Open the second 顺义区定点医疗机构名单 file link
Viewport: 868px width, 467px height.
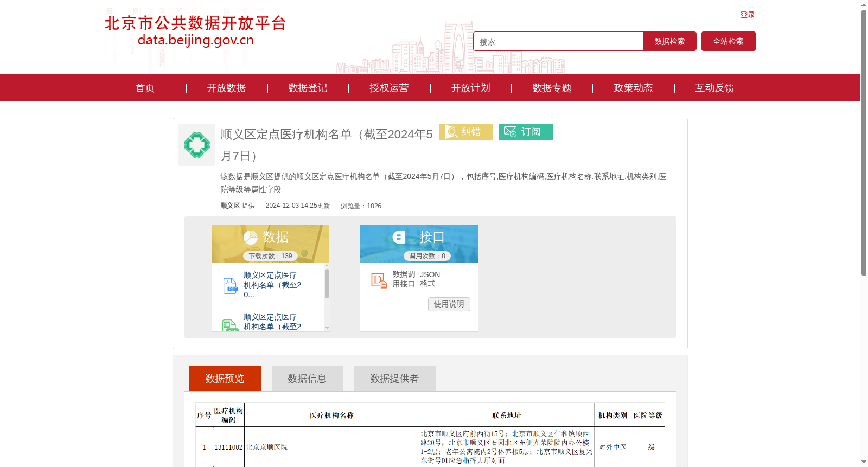coord(272,322)
